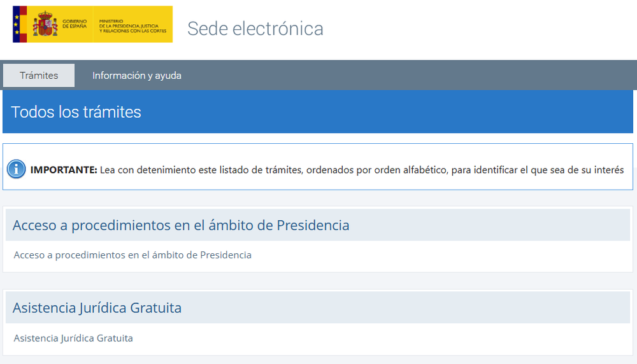Open the Trámites tab
This screenshot has width=637, height=364.
click(39, 76)
